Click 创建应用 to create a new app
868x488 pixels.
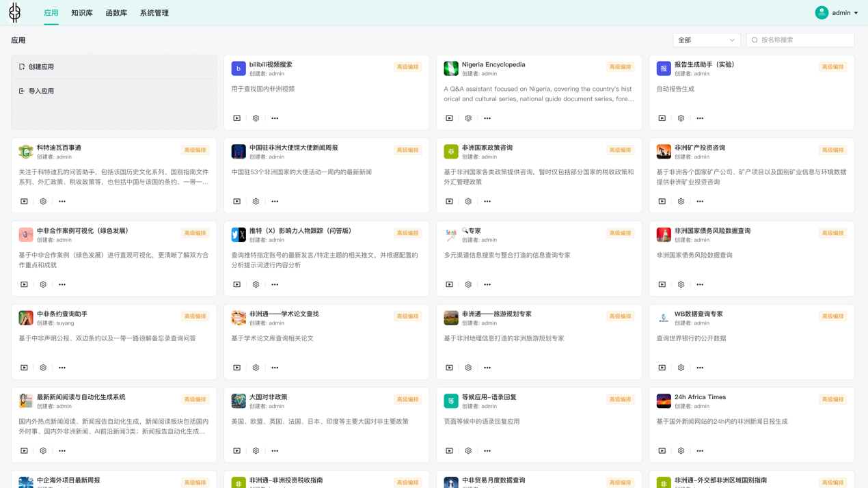click(42, 67)
